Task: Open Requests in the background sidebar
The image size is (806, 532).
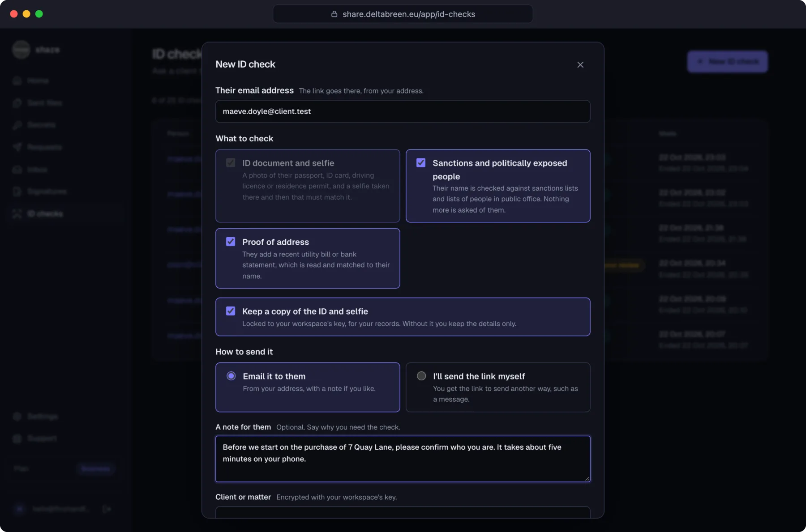Action: pyautogui.click(x=38, y=147)
